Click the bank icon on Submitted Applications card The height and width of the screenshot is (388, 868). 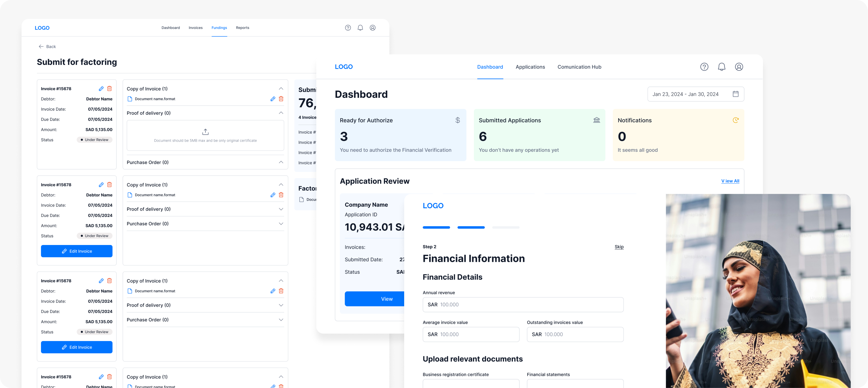[x=597, y=120]
